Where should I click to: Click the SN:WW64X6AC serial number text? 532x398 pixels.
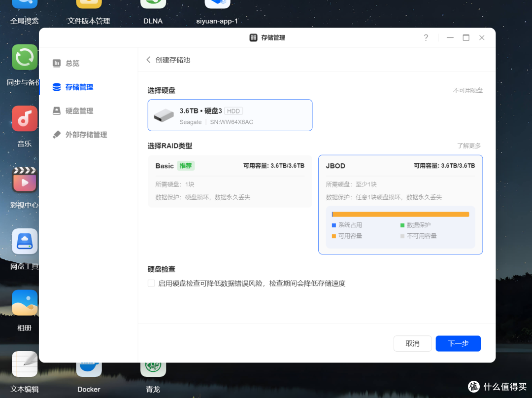pyautogui.click(x=232, y=122)
